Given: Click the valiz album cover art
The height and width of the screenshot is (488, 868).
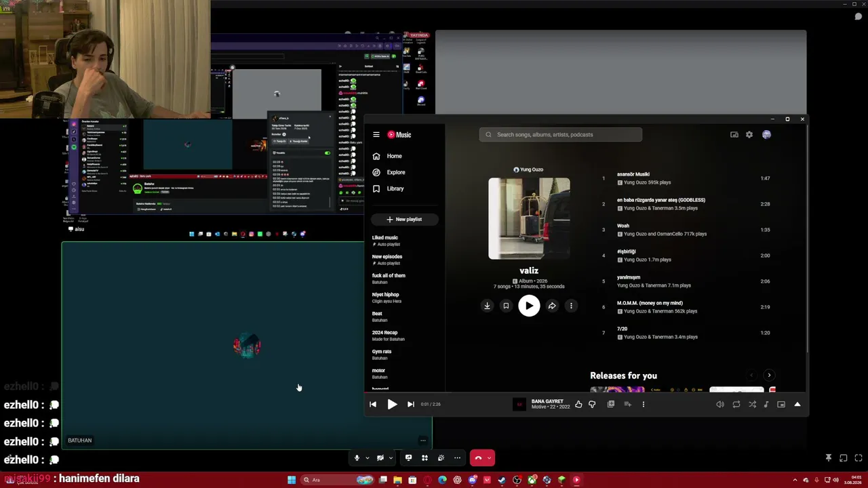Looking at the screenshot, I should (529, 218).
